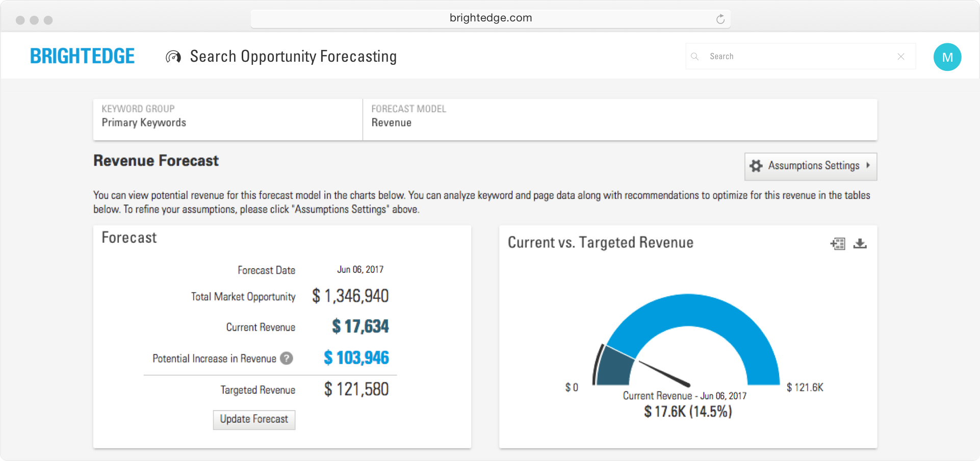
Task: Select the Forecast Date value Jun 06, 2017
Action: click(360, 270)
